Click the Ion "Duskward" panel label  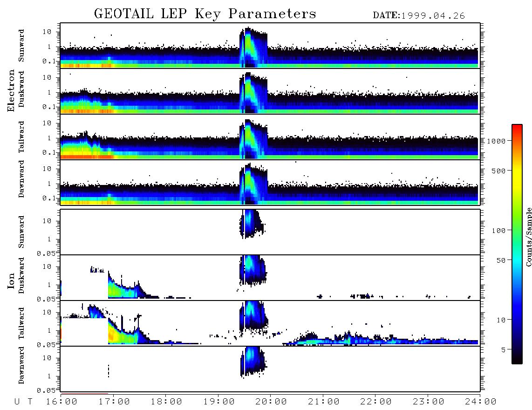(x=21, y=275)
